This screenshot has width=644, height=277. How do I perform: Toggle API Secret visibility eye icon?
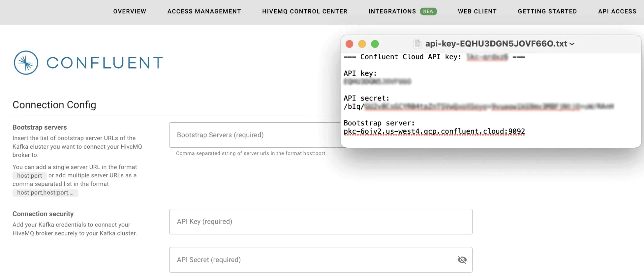pos(462,260)
